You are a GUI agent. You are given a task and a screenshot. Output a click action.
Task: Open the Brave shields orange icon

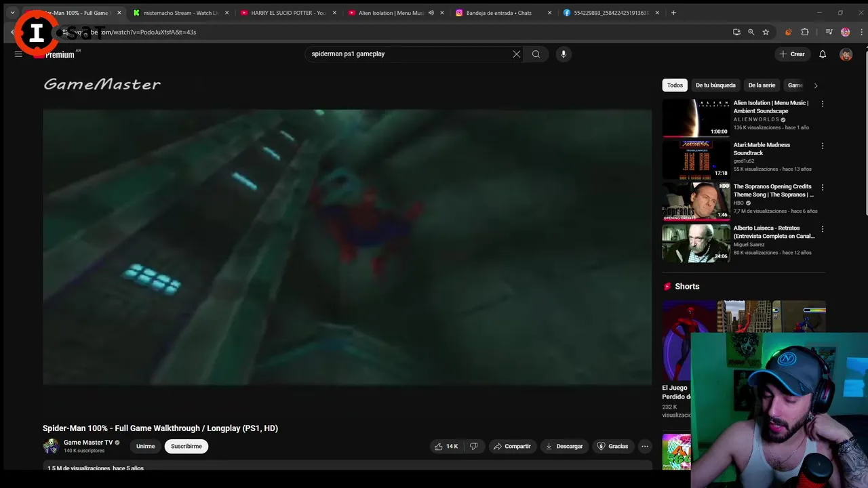pos(788,32)
